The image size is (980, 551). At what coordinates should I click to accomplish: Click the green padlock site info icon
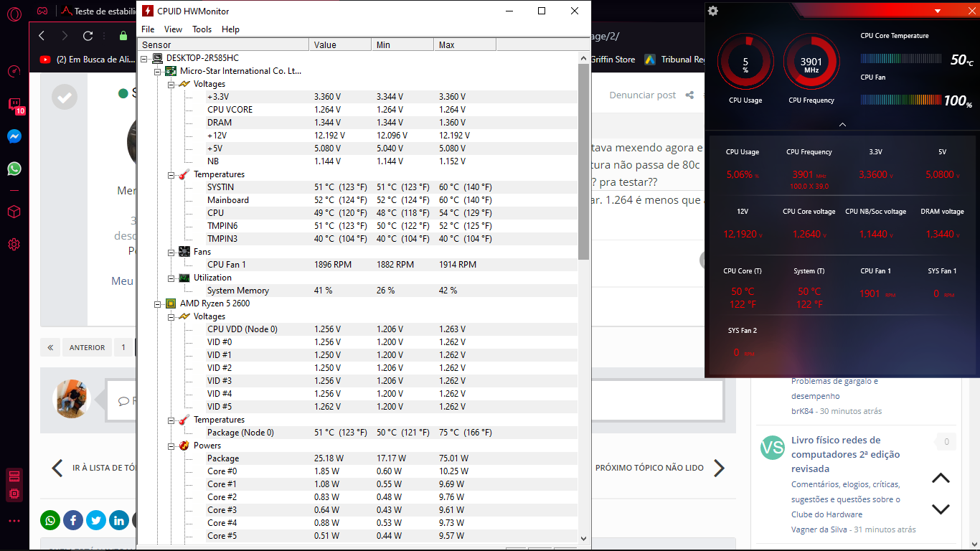click(x=123, y=36)
